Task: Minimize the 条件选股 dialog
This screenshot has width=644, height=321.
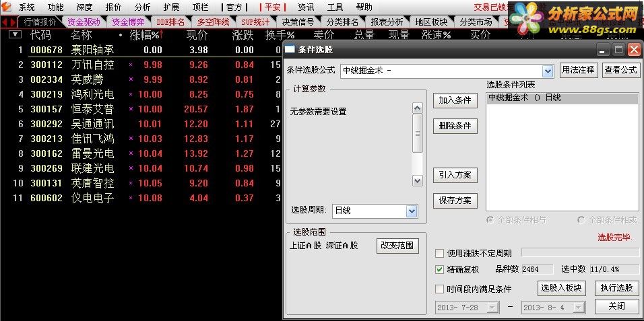Action: click(x=603, y=50)
